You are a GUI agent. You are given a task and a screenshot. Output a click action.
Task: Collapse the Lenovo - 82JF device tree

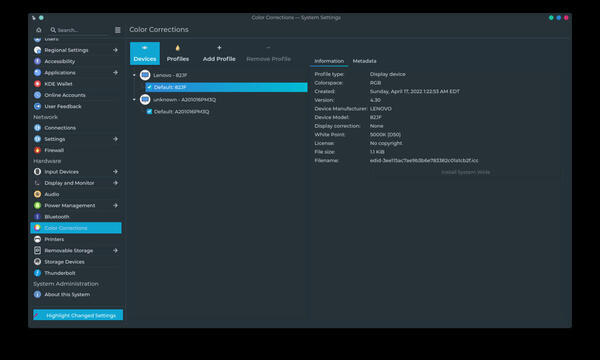[x=134, y=75]
